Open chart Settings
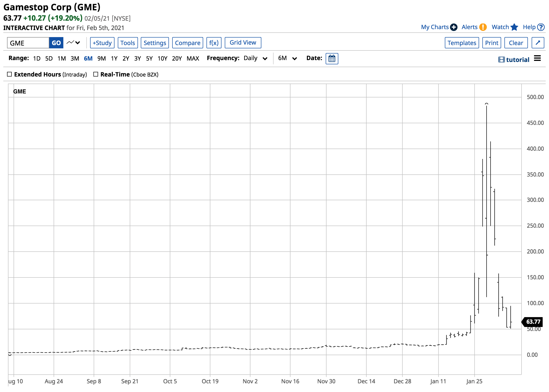 point(155,43)
